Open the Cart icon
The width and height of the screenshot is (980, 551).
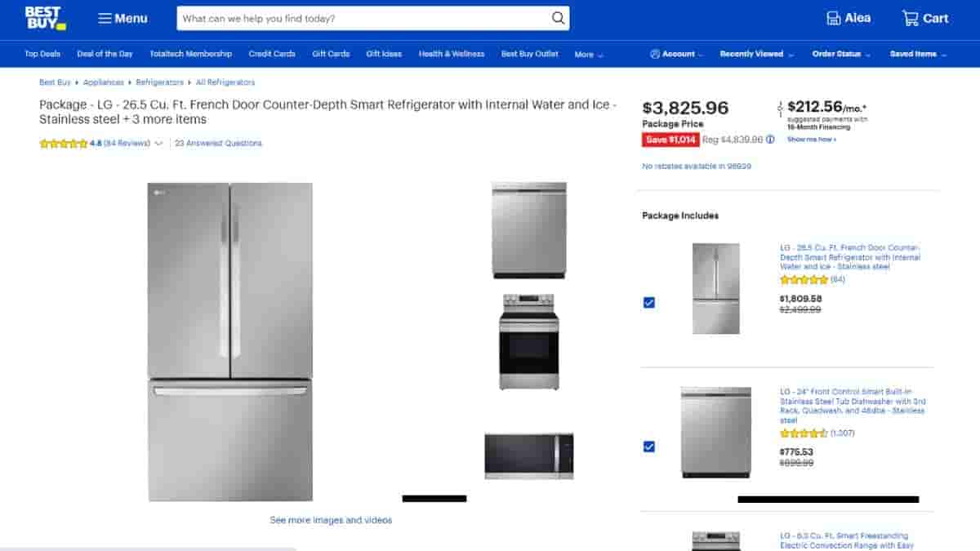(x=910, y=18)
